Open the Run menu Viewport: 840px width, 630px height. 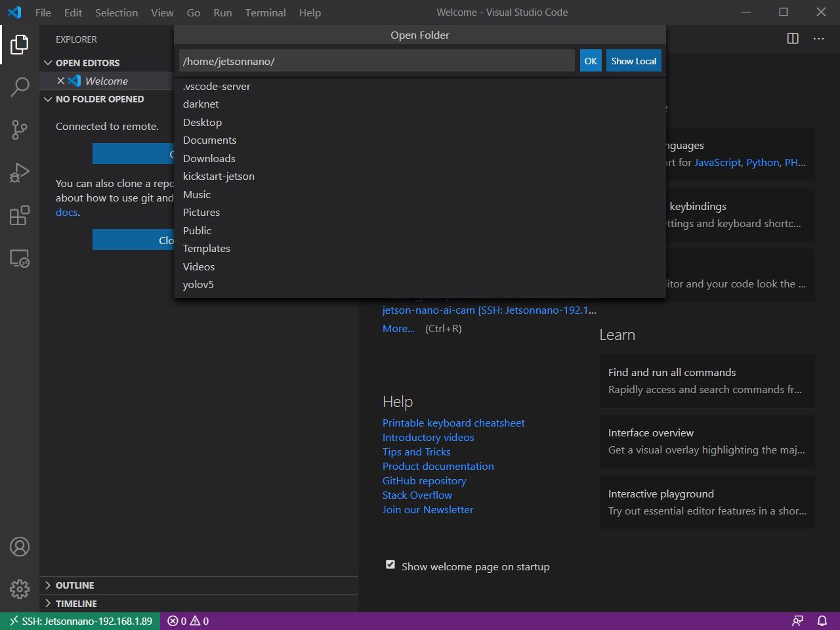pyautogui.click(x=222, y=12)
